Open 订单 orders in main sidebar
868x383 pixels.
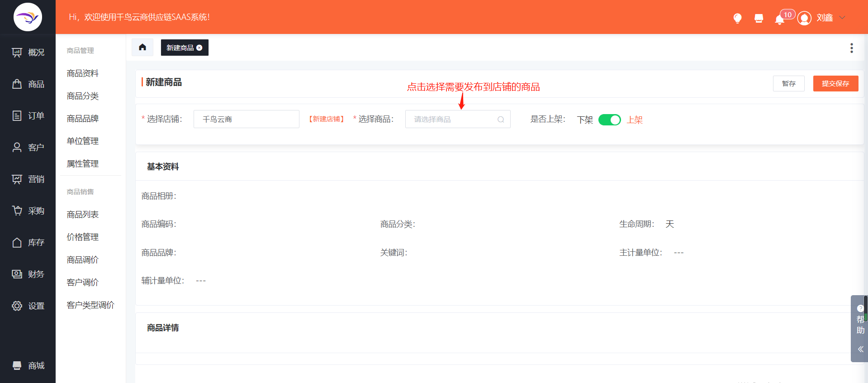click(28, 116)
